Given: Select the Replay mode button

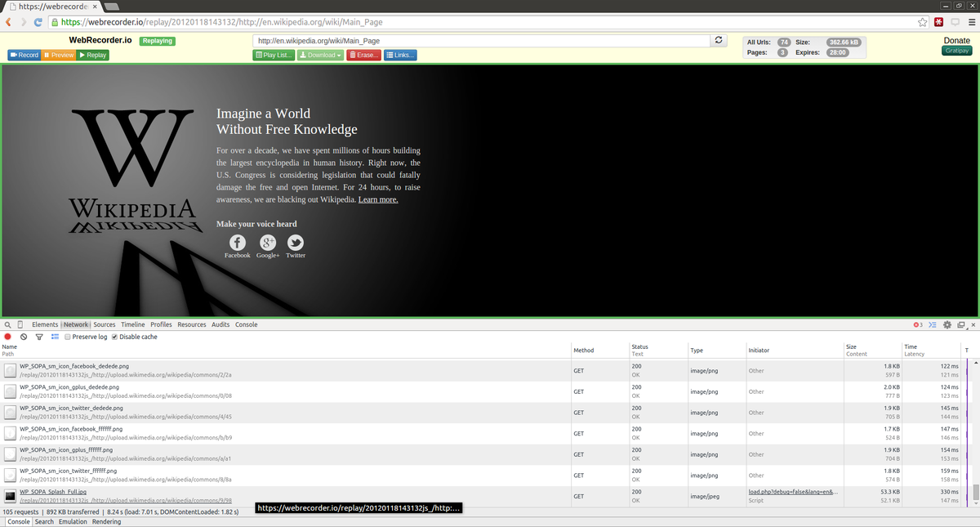Looking at the screenshot, I should click(92, 55).
